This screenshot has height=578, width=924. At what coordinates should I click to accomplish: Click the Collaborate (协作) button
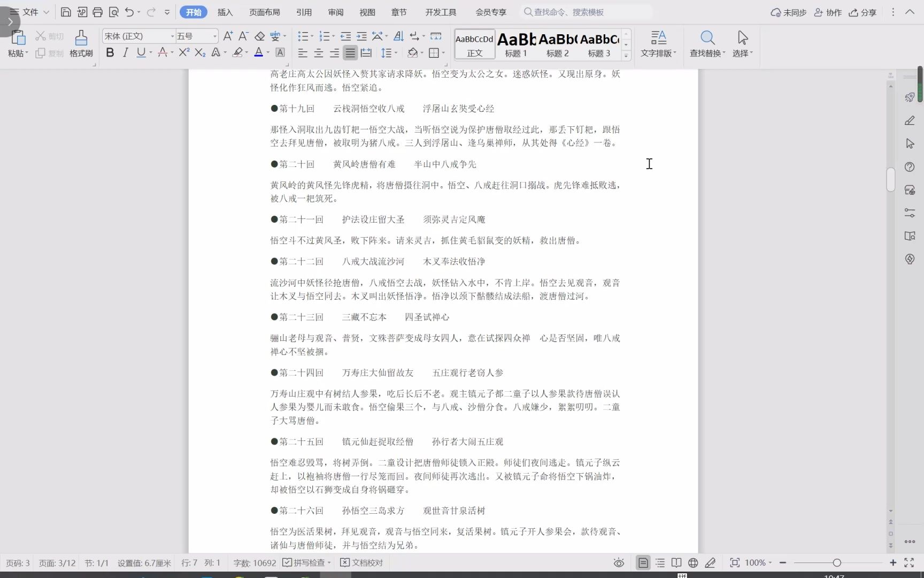pyautogui.click(x=828, y=12)
